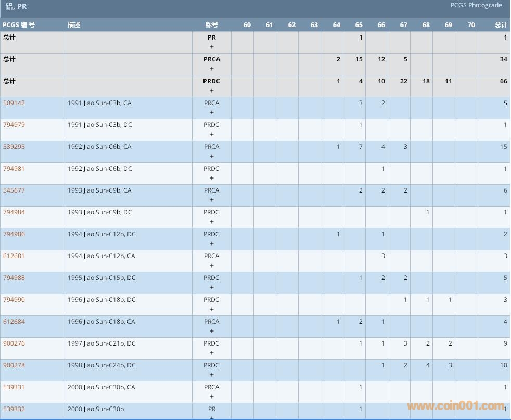Expand plus under PR total row
The height and width of the screenshot is (420, 511).
click(x=212, y=47)
